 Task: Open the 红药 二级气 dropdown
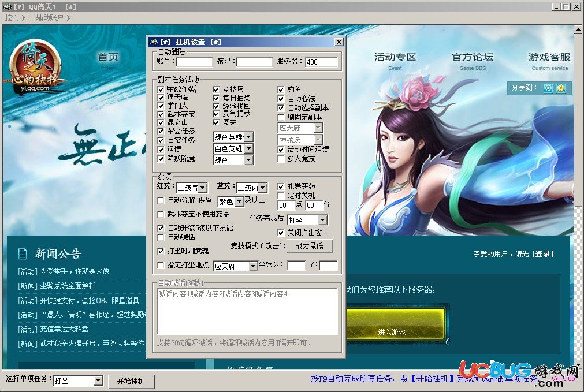[203, 188]
